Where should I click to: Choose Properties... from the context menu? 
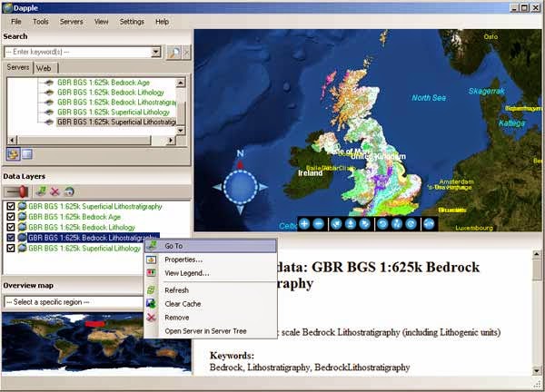point(211,260)
